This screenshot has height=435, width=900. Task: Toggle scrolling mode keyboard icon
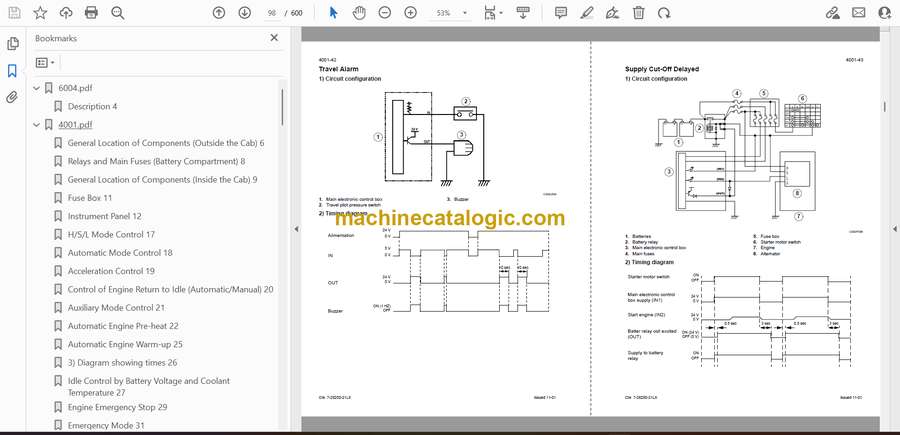pyautogui.click(x=522, y=13)
